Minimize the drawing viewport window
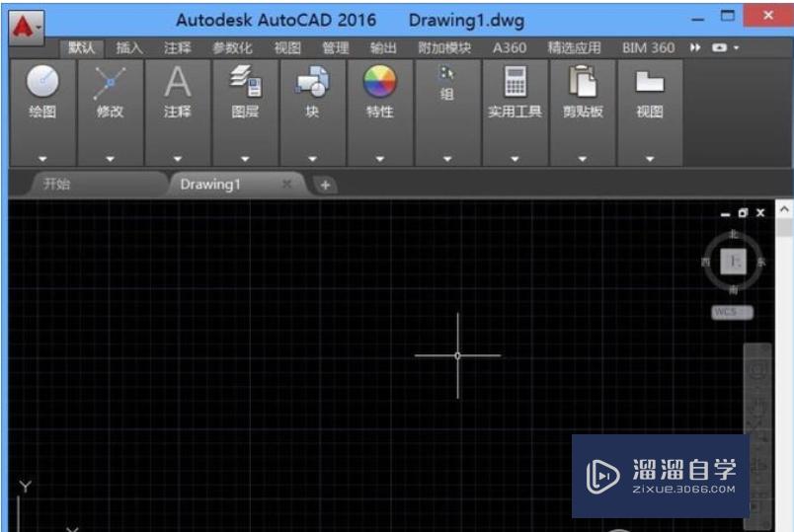794x532 pixels. (726, 213)
